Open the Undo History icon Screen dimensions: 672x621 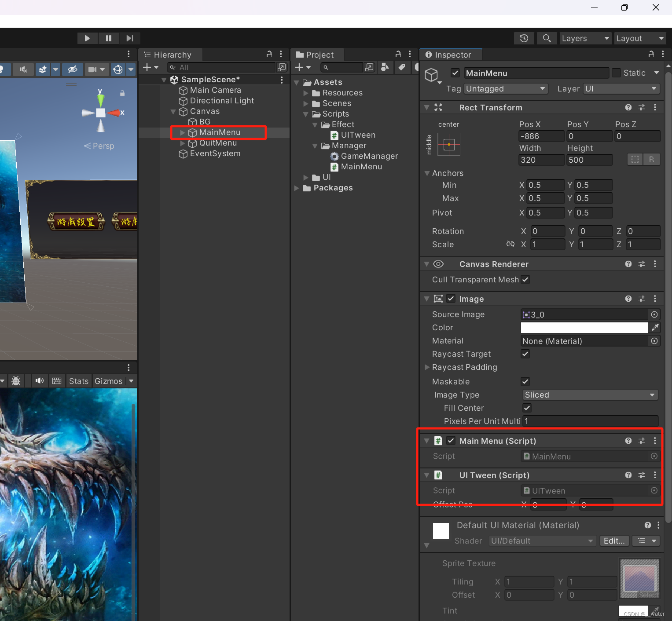click(524, 38)
